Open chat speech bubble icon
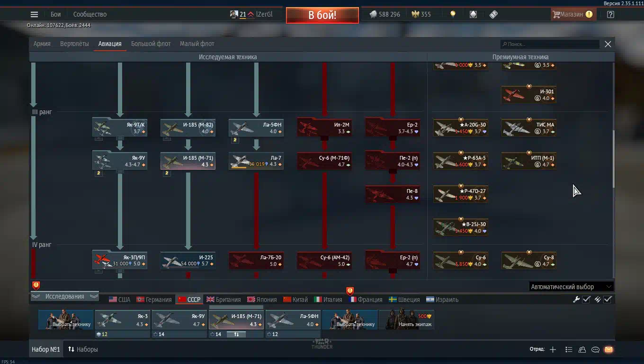The height and width of the screenshot is (364, 644). click(595, 349)
